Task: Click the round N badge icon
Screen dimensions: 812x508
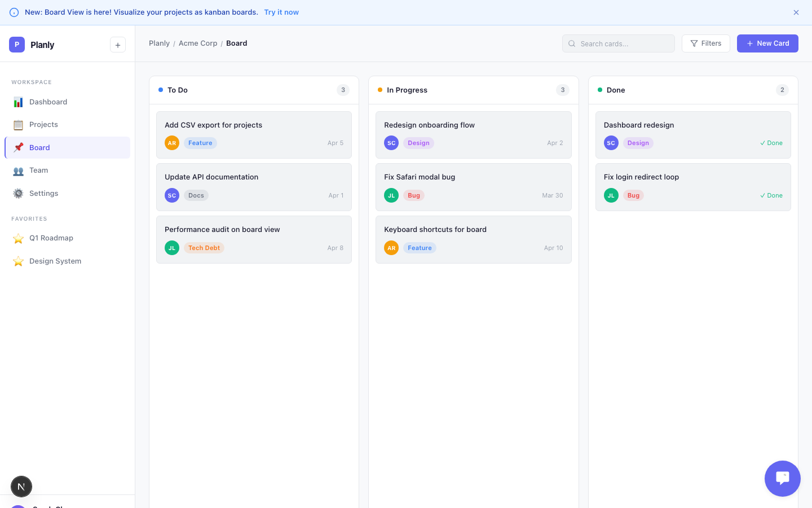Action: (21, 487)
